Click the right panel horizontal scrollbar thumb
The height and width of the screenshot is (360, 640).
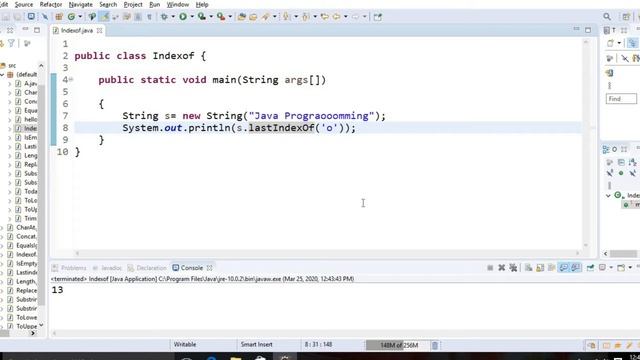click(x=623, y=254)
